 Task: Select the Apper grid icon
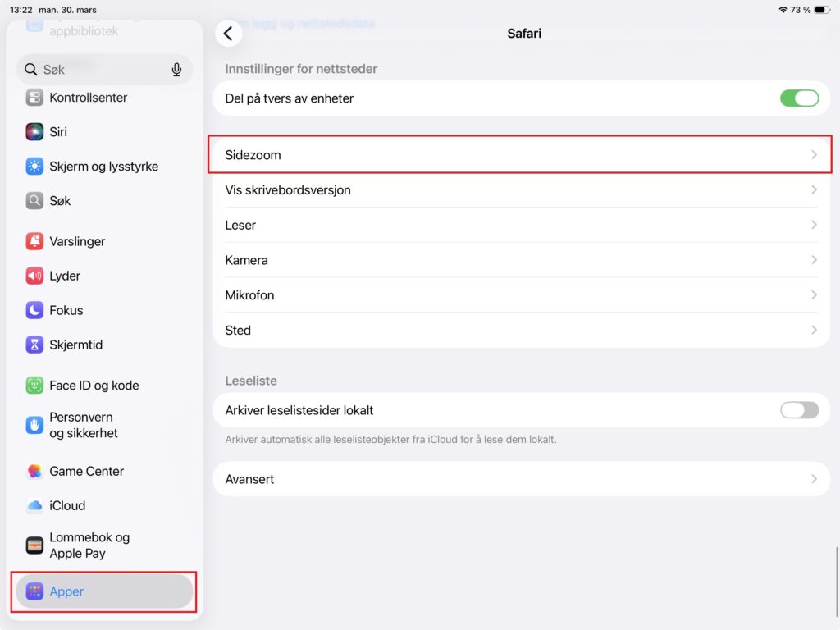point(34,591)
